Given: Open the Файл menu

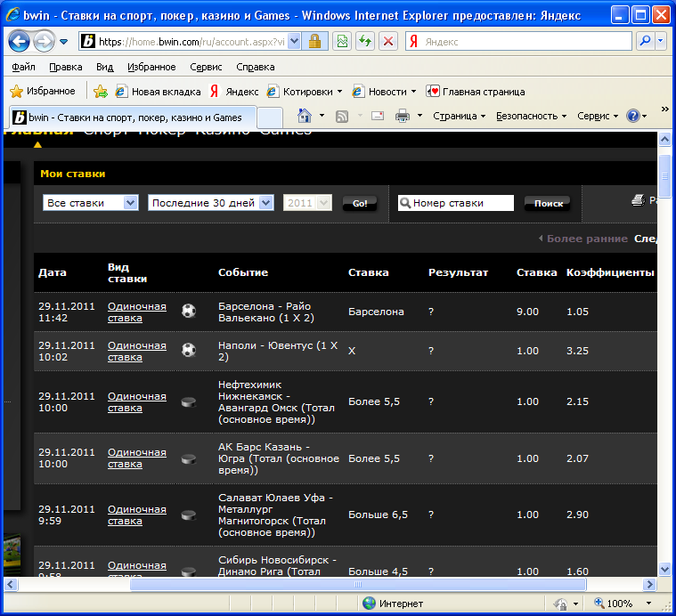Looking at the screenshot, I should pos(23,67).
